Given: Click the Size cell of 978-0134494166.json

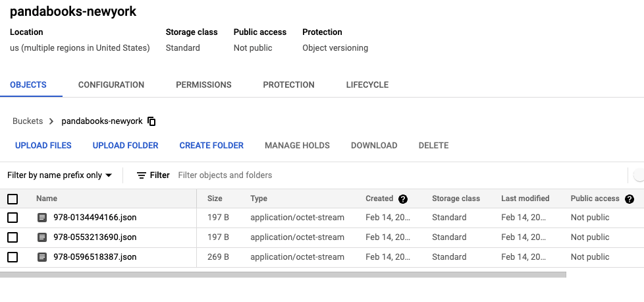Looking at the screenshot, I should [218, 218].
